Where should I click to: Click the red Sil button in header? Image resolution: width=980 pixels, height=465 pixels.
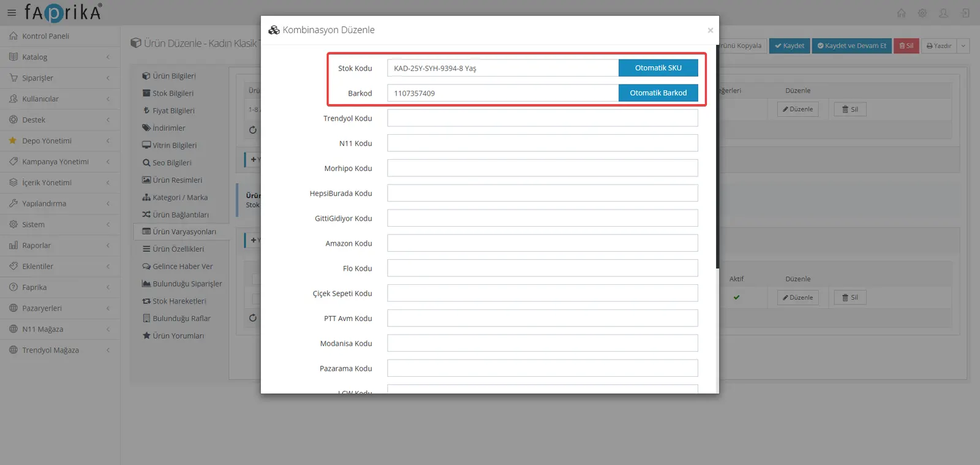point(907,46)
